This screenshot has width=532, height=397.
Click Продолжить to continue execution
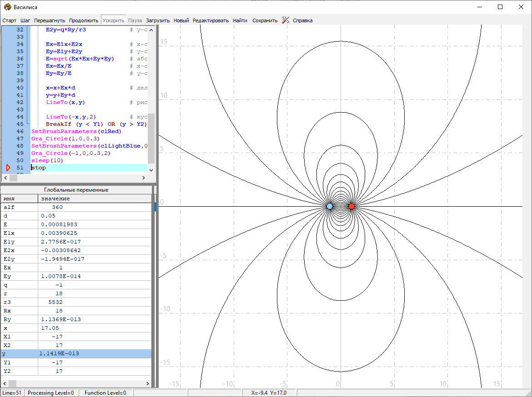tap(84, 20)
